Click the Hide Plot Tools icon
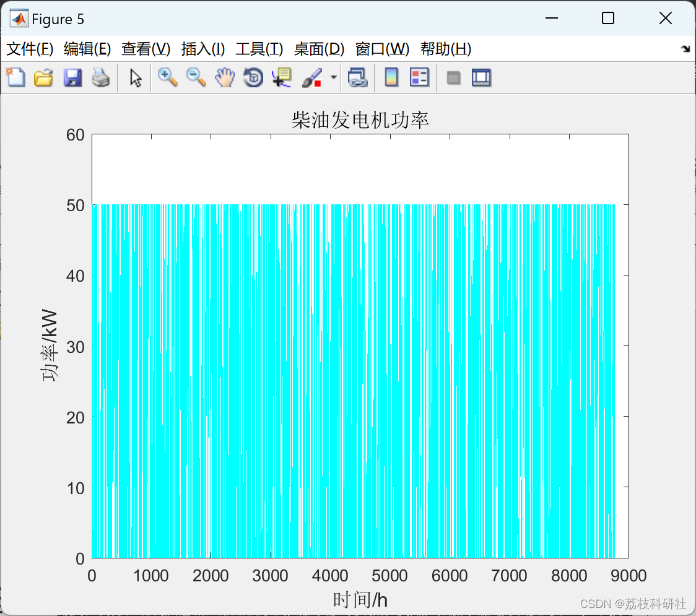This screenshot has width=696, height=616. coord(453,78)
